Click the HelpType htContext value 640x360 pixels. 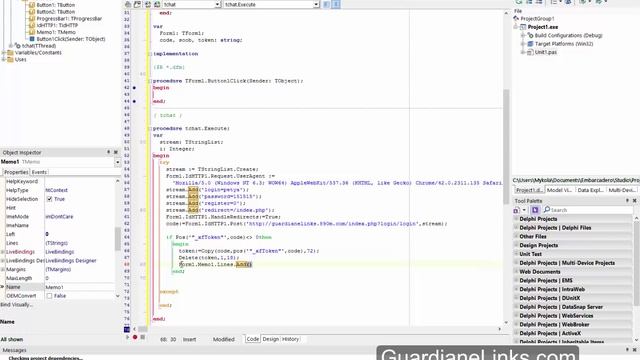pos(80,190)
